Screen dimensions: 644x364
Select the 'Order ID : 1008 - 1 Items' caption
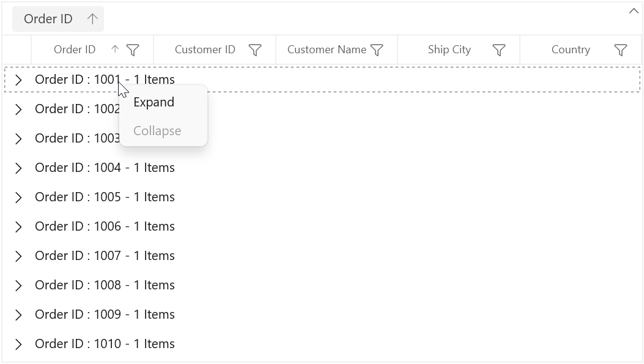point(105,285)
